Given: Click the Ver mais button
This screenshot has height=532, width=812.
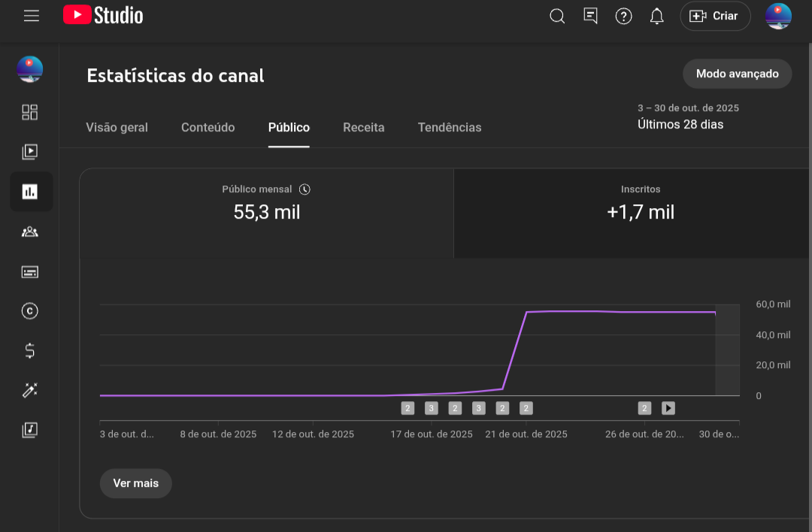Looking at the screenshot, I should 135,483.
